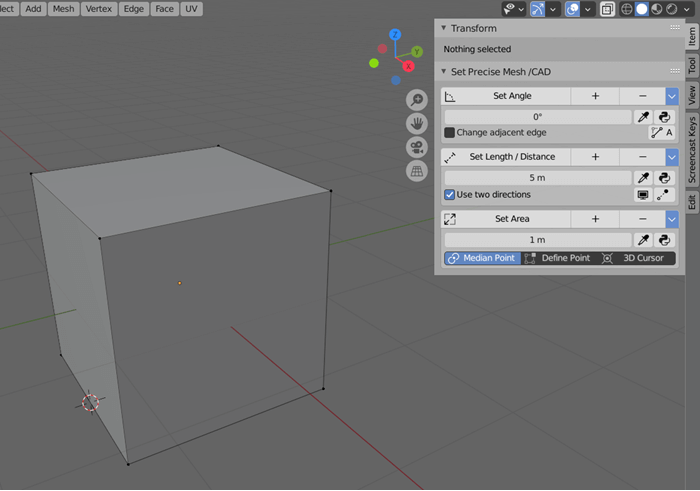Click the minus button beside Set Angle
Screen dimensions: 700x491
click(x=642, y=96)
